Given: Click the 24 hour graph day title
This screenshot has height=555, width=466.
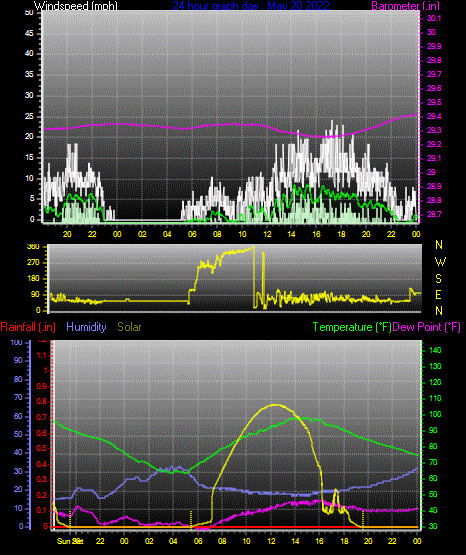Looking at the screenshot, I should pyautogui.click(x=251, y=5).
